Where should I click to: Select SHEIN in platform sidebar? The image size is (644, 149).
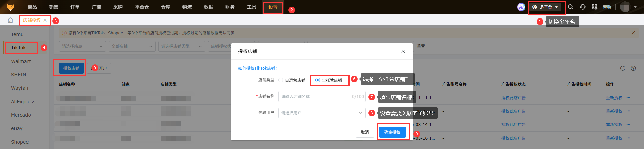[x=19, y=75]
